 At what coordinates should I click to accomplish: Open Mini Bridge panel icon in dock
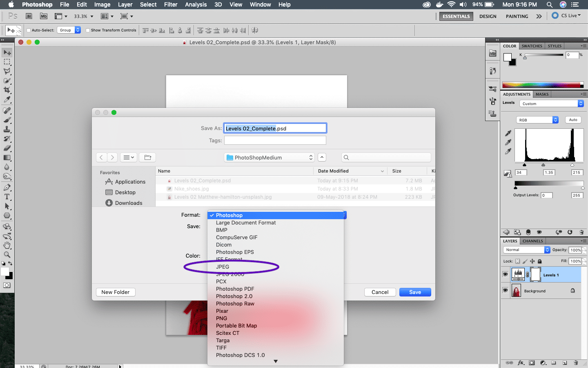(492, 53)
